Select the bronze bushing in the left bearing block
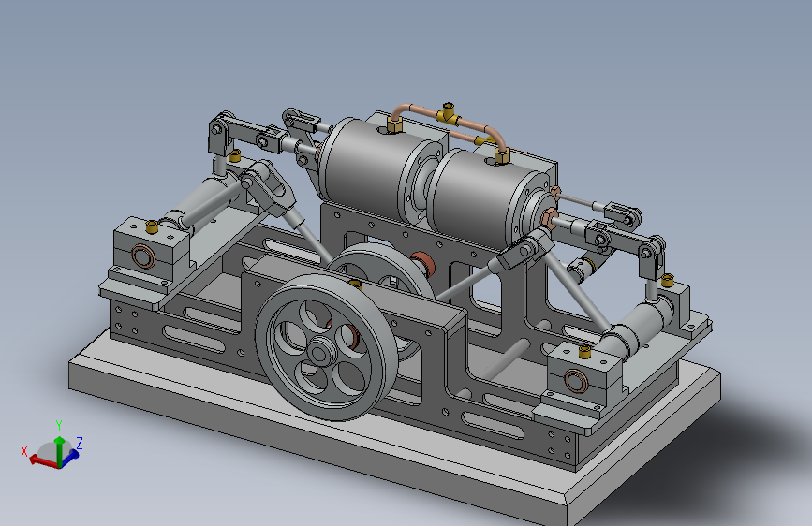Screen dimensions: 812x526 (143, 256)
